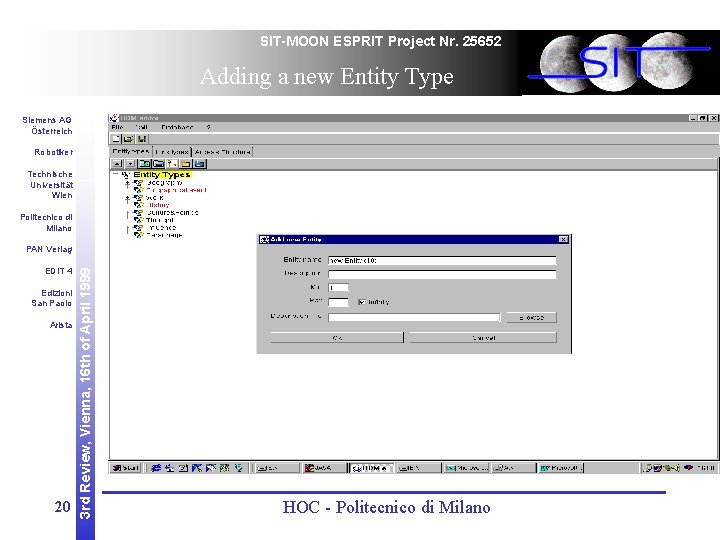720x540 pixels.
Task: Click the IIDM editor taskbar button
Action: pos(370,468)
